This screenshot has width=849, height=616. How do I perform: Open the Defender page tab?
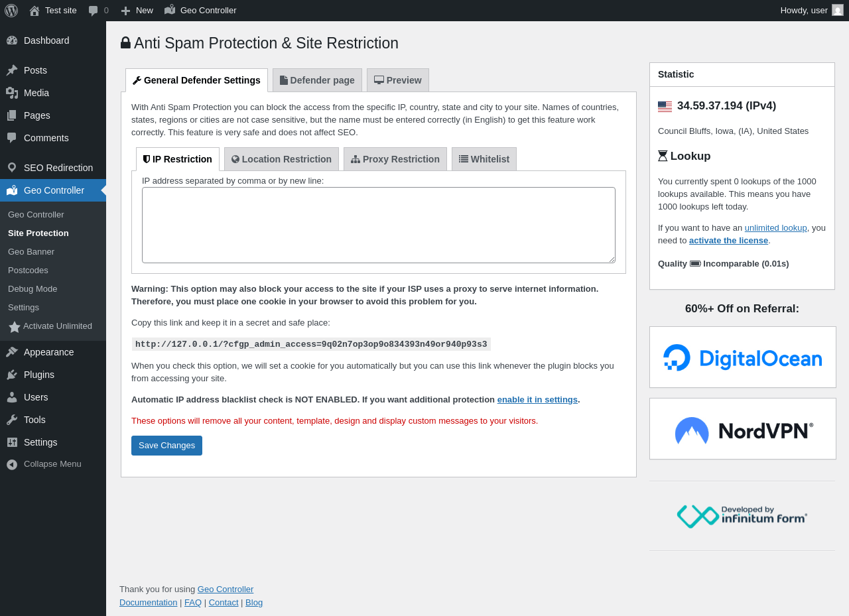(317, 80)
